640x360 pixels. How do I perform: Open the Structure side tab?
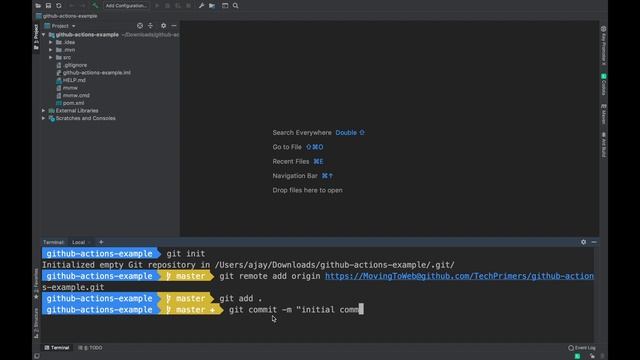tap(36, 322)
